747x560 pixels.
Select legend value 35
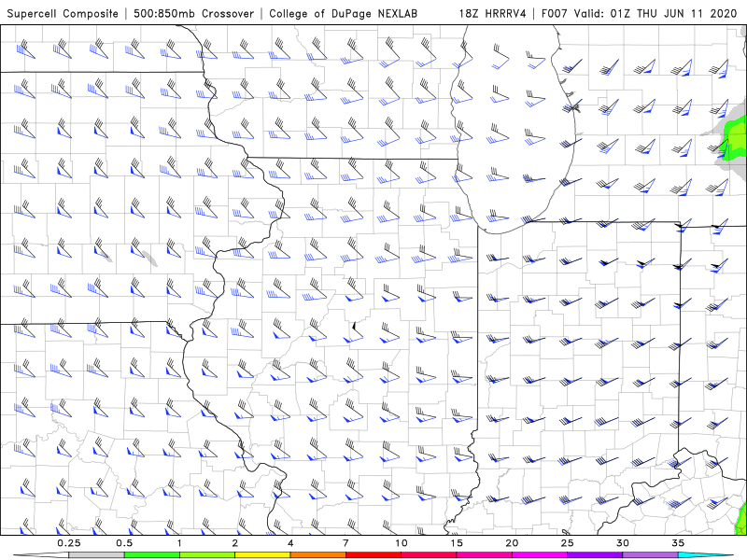[x=678, y=543]
